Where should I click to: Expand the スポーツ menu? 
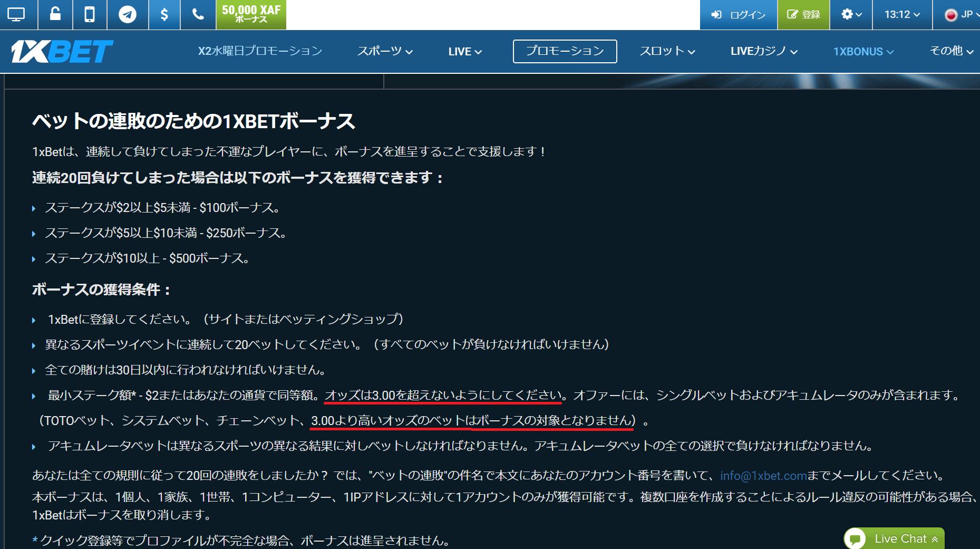point(385,51)
